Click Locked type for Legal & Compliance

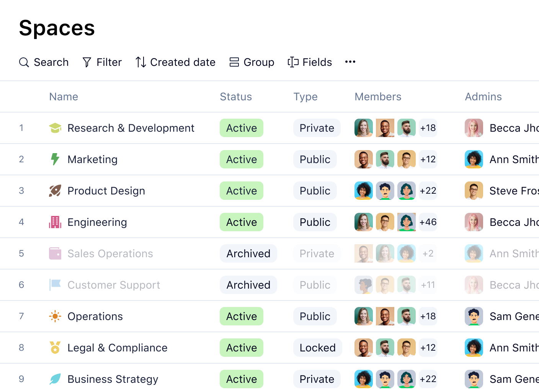point(318,348)
